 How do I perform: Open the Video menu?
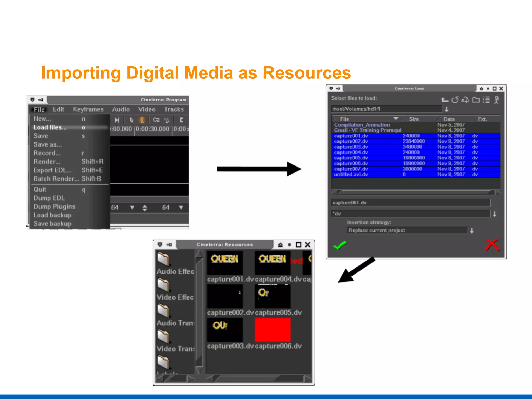pyautogui.click(x=147, y=109)
